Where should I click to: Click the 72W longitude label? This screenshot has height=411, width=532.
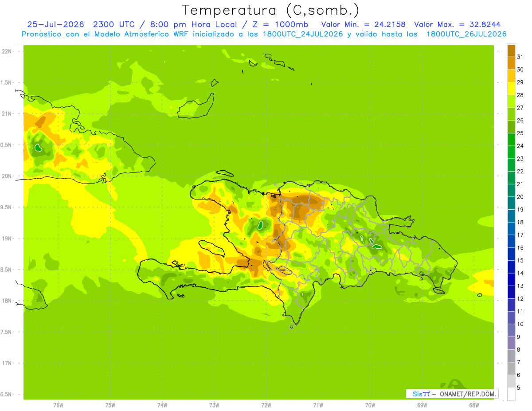266,405
